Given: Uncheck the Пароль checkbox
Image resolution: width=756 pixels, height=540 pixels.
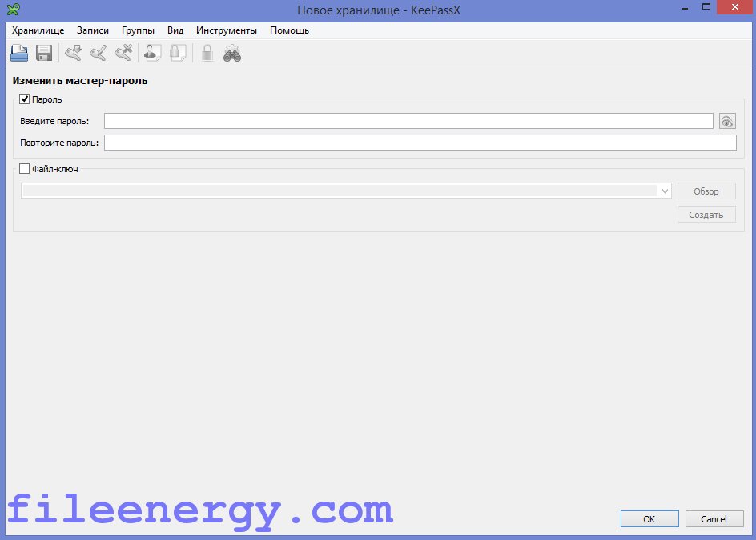Looking at the screenshot, I should coord(24,99).
